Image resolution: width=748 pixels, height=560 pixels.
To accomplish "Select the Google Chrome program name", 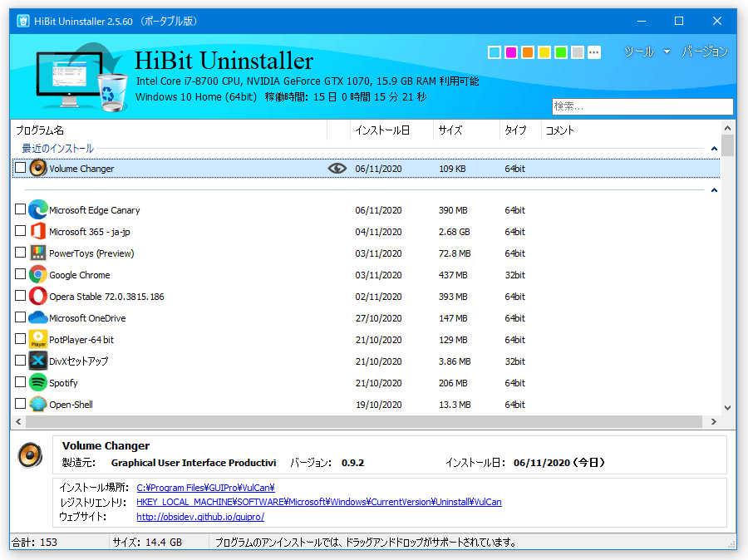I will coord(80,275).
